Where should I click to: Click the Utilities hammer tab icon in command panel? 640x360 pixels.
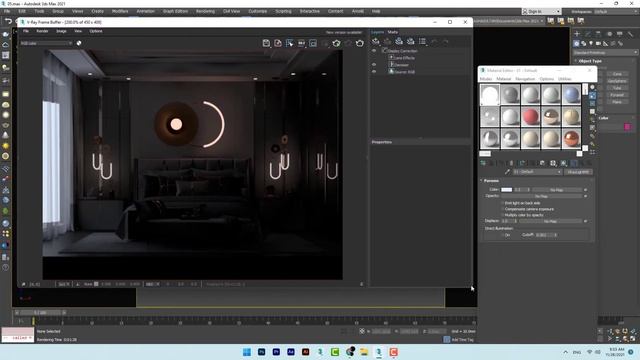point(631,34)
